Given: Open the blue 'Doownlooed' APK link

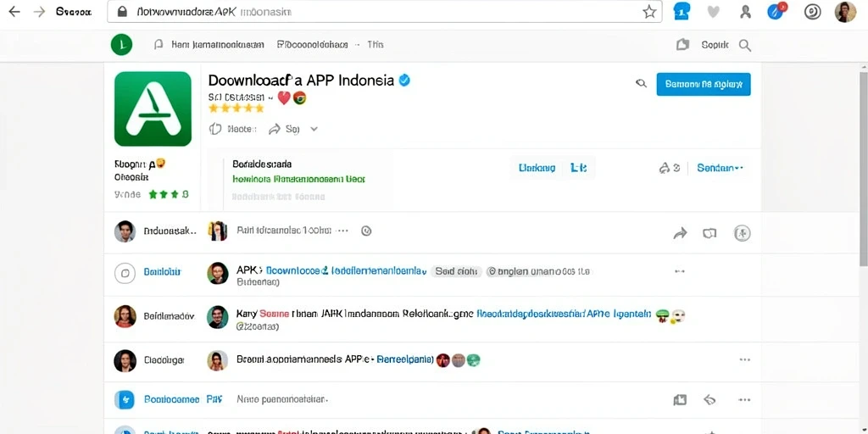Looking at the screenshot, I should coord(347,271).
